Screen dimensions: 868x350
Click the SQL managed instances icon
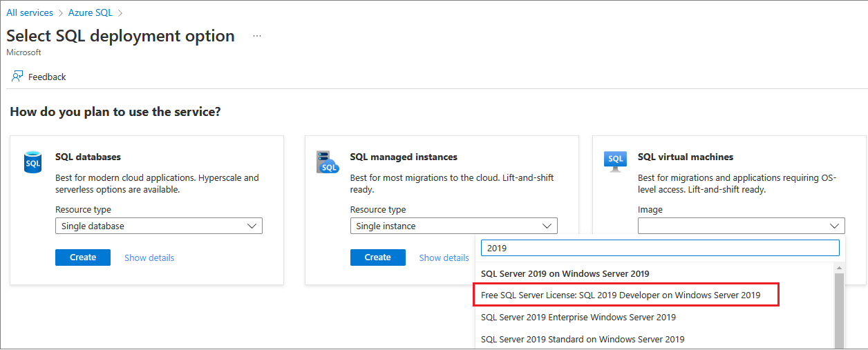(x=328, y=162)
